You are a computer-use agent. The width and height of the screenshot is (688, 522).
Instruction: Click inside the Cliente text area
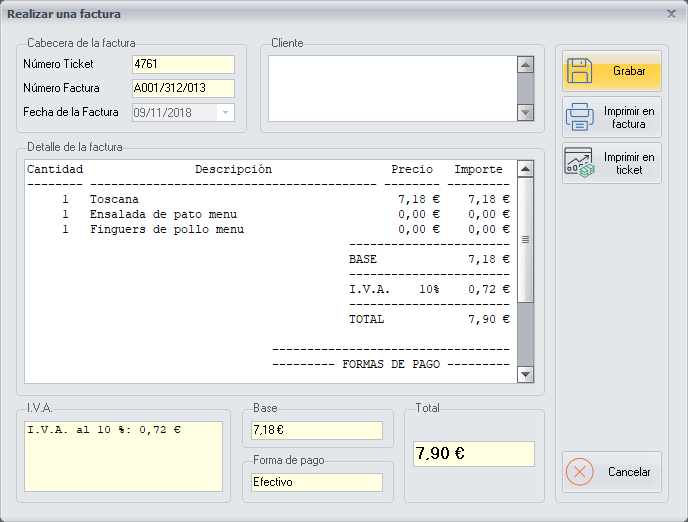[391, 88]
